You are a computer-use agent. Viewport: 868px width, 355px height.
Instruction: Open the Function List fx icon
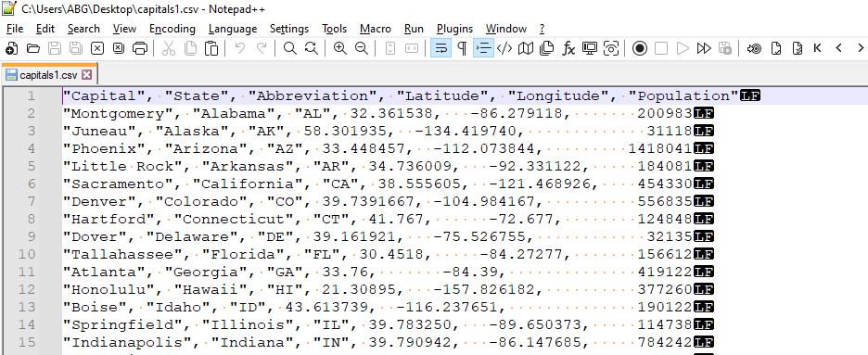point(568,48)
